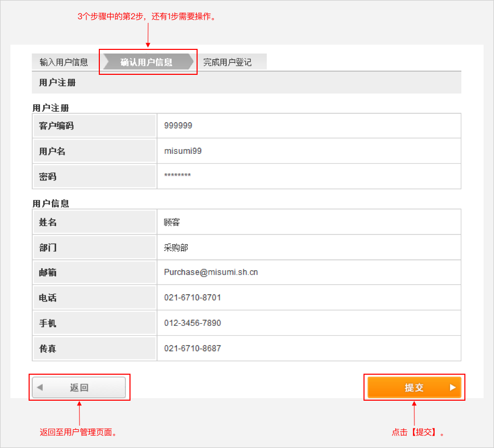This screenshot has height=448, width=494.
Task: Click the 用户注册 gray header bar
Action: (x=246, y=83)
